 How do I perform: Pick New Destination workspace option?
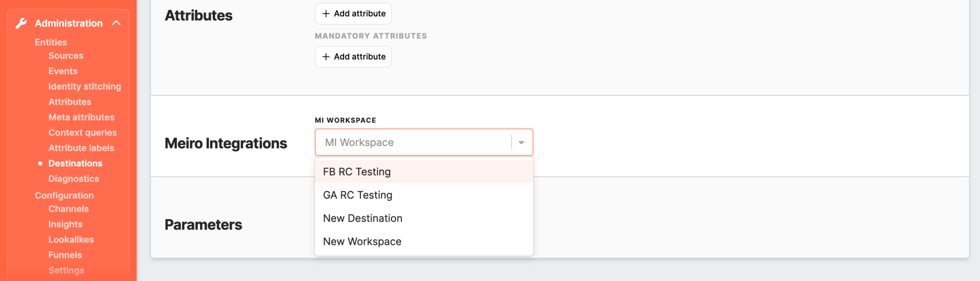pyautogui.click(x=362, y=218)
